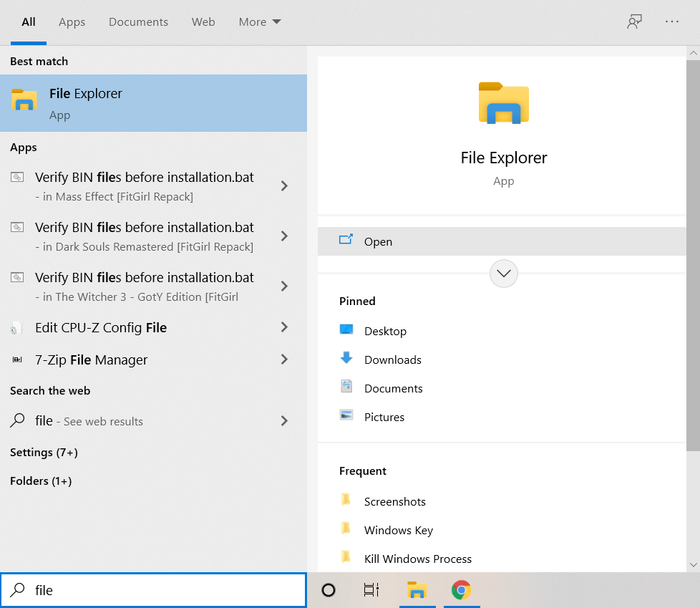Viewport: 700px width, 608px height.
Task: Open the Screenshots frequent folder
Action: pos(394,501)
